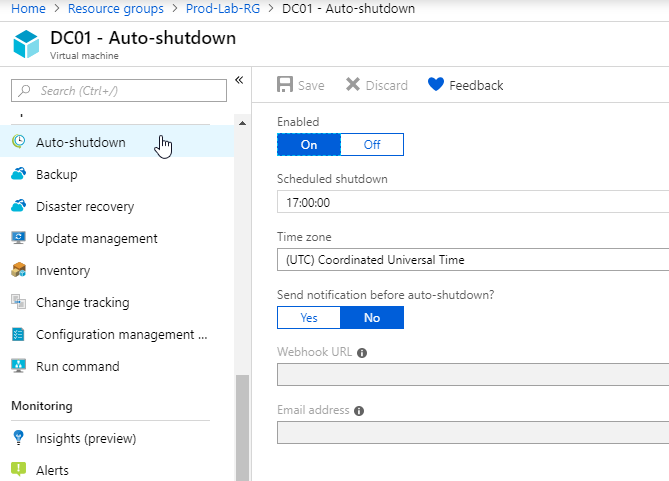Turn auto-shutdown Off
This screenshot has width=669, height=481.
tap(372, 145)
